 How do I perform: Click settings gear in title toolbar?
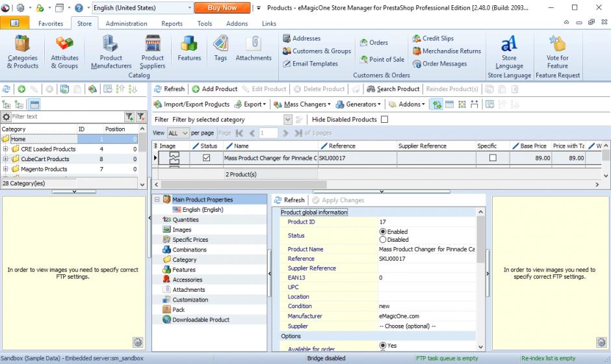[x=20, y=8]
